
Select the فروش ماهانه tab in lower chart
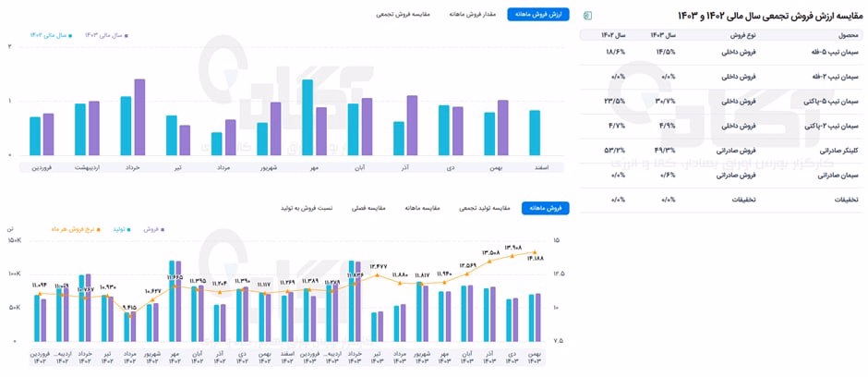546,208
